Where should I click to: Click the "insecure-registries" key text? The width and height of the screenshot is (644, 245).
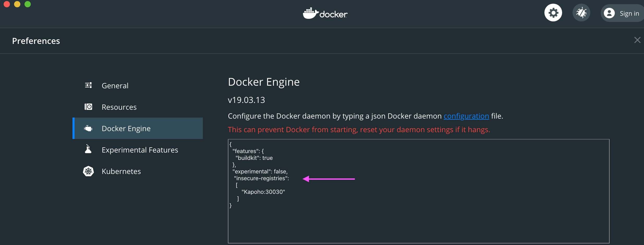(x=262, y=178)
